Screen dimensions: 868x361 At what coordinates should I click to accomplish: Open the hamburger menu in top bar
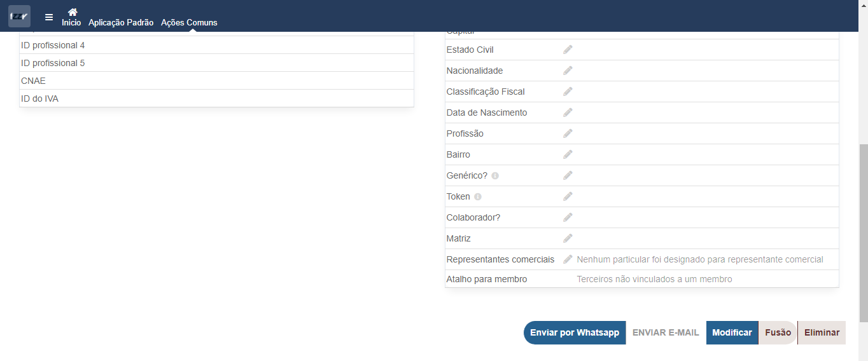click(49, 17)
